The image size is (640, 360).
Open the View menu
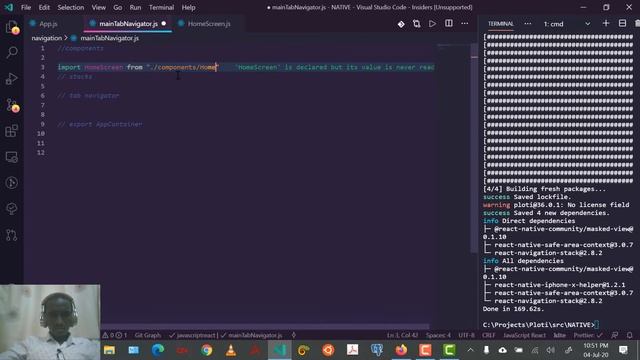click(x=98, y=7)
